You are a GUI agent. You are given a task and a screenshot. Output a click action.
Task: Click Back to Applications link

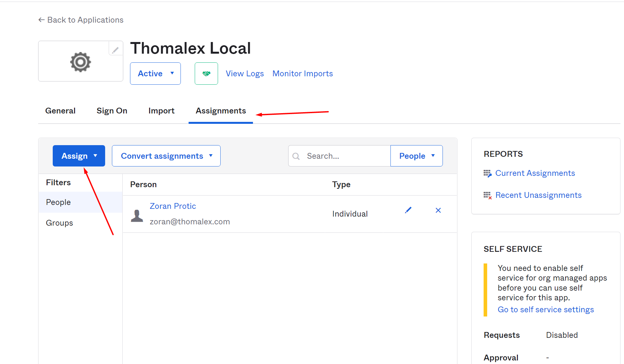81,20
